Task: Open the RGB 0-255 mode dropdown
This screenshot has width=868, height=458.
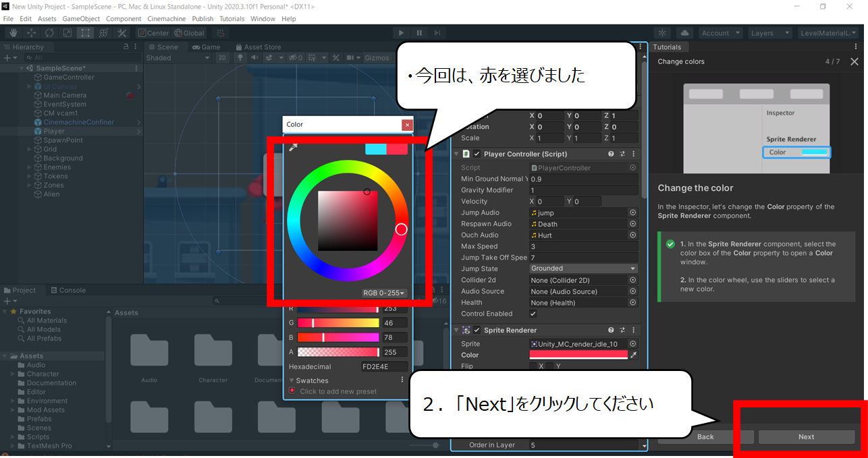Action: click(x=384, y=293)
